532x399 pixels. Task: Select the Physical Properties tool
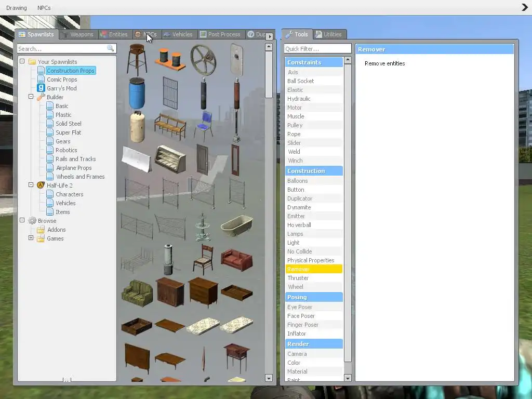coord(314,260)
